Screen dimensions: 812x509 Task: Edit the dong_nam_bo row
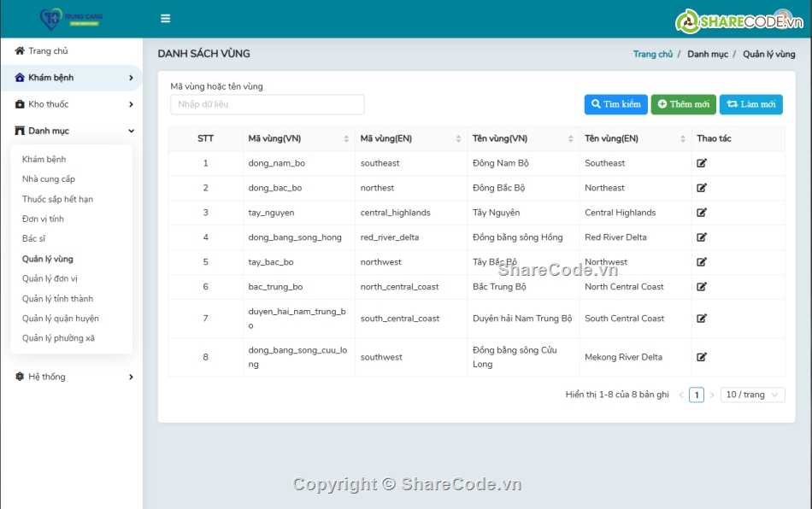[702, 163]
